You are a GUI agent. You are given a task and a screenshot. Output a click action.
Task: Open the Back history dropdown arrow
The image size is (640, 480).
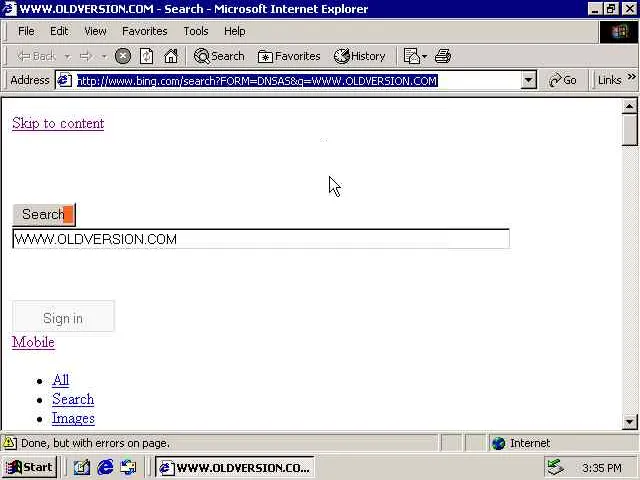pos(67,56)
